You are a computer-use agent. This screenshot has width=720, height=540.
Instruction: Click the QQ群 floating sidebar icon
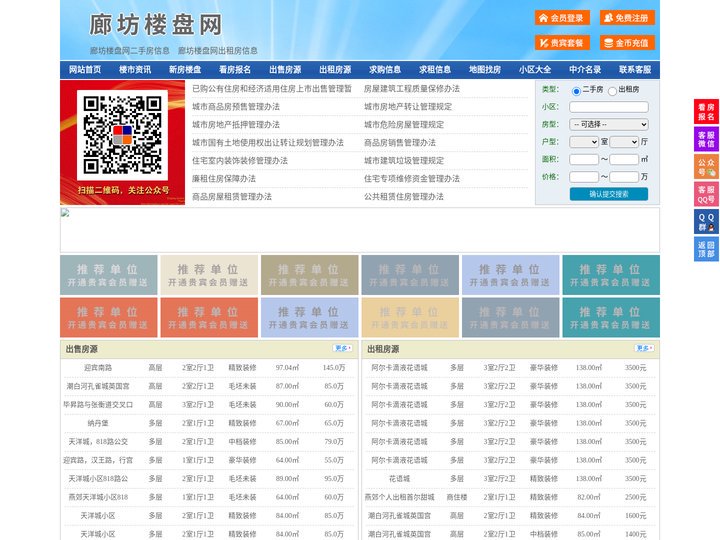click(x=706, y=222)
